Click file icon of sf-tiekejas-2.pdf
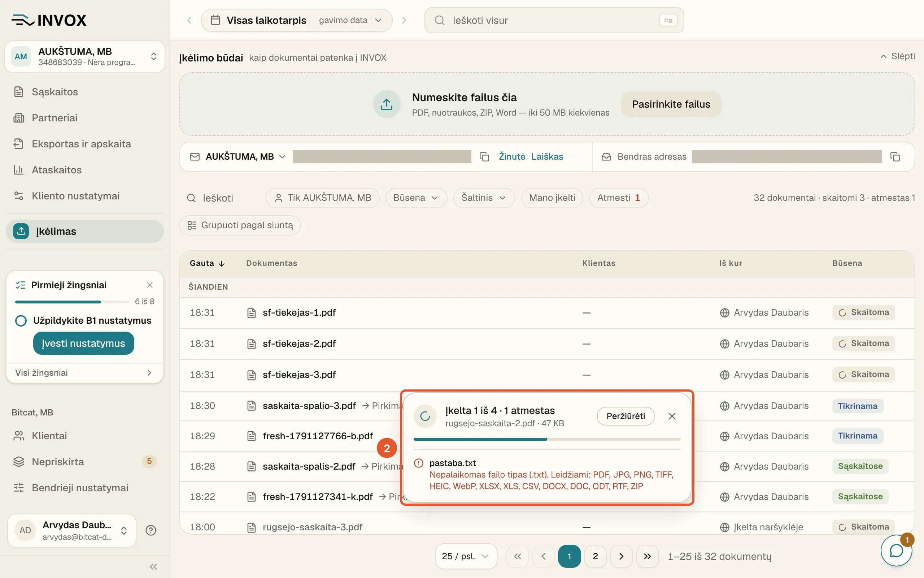Screen dimensions: 924x578 click(251, 344)
